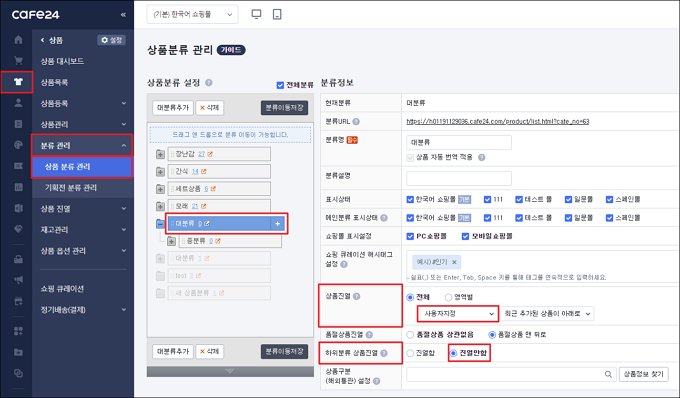This screenshot has height=398, width=680.
Task: Select the product t-shirt icon in sidebar
Action: click(x=18, y=82)
